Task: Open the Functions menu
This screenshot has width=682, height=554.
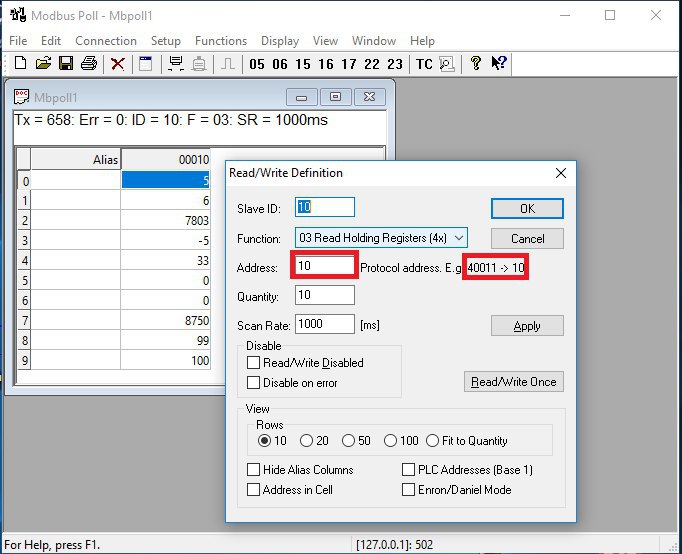Action: click(221, 41)
